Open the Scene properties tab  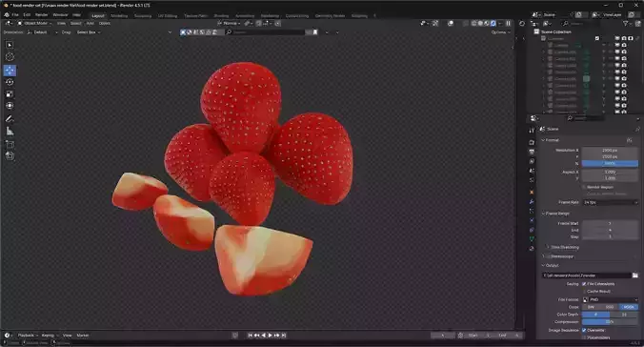tap(532, 171)
